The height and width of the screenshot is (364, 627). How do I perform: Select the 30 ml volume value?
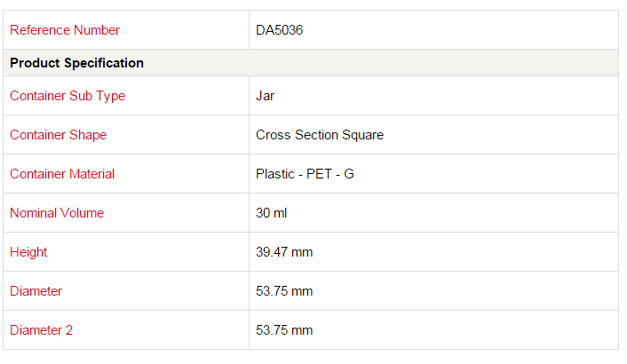(x=272, y=213)
